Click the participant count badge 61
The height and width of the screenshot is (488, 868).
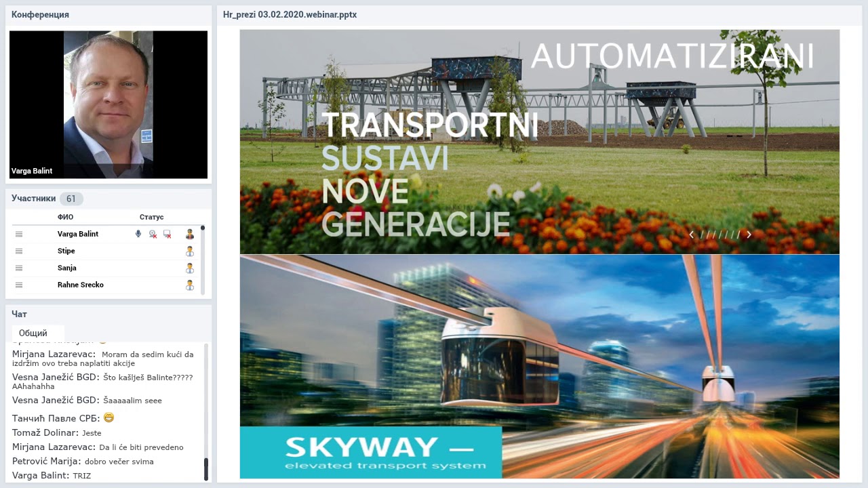[x=71, y=199]
